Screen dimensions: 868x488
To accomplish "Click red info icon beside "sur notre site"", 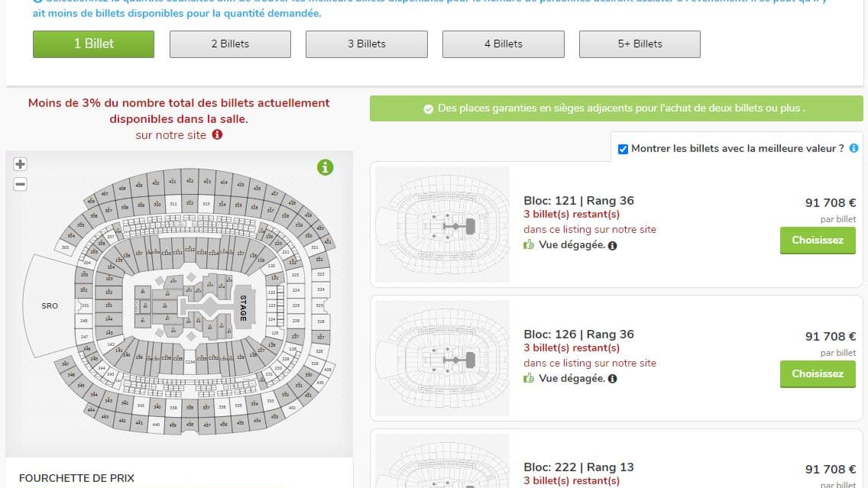I will 217,135.
